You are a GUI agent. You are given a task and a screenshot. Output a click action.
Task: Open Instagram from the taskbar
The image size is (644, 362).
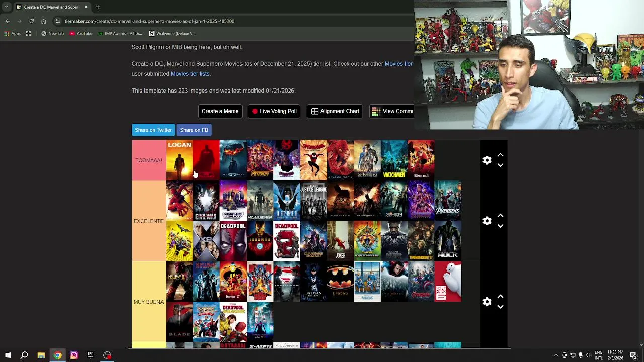pos(74,355)
